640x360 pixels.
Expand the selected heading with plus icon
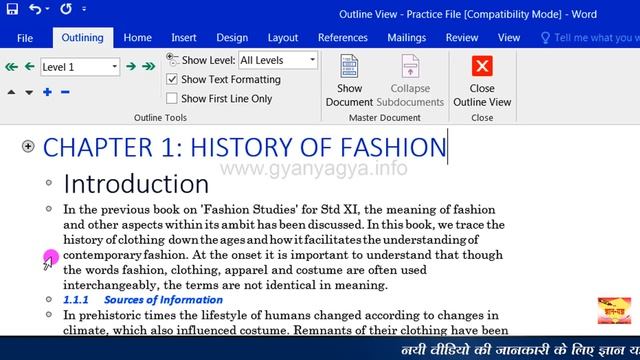pos(47,92)
